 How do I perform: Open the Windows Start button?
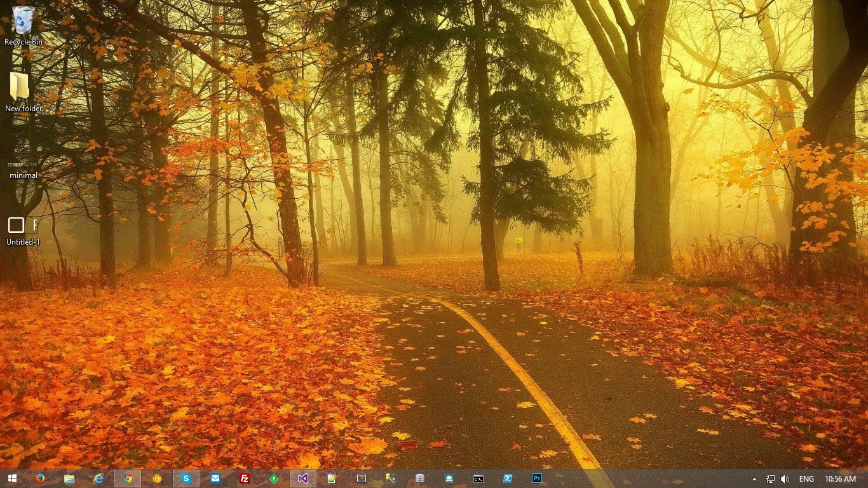click(x=12, y=478)
